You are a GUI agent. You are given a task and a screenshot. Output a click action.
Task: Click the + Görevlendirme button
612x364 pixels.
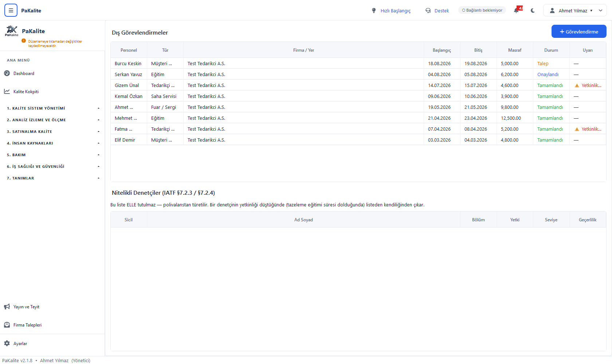pyautogui.click(x=579, y=31)
